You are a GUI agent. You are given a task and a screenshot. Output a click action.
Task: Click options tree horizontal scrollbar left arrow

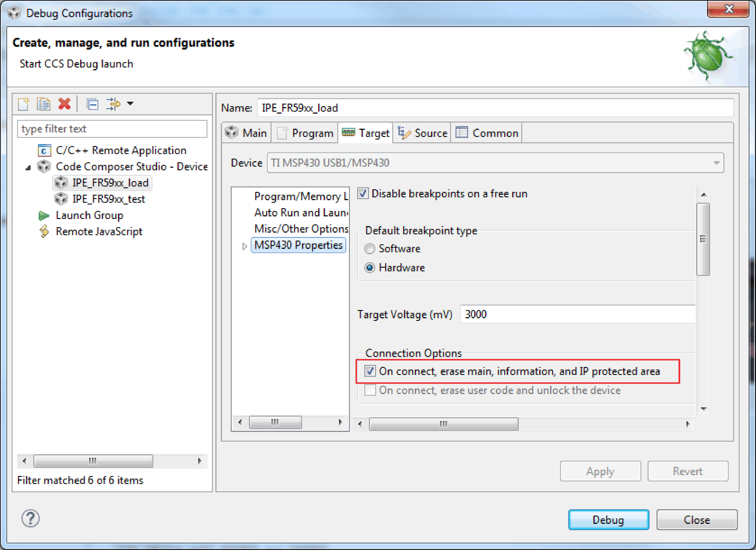click(x=240, y=422)
